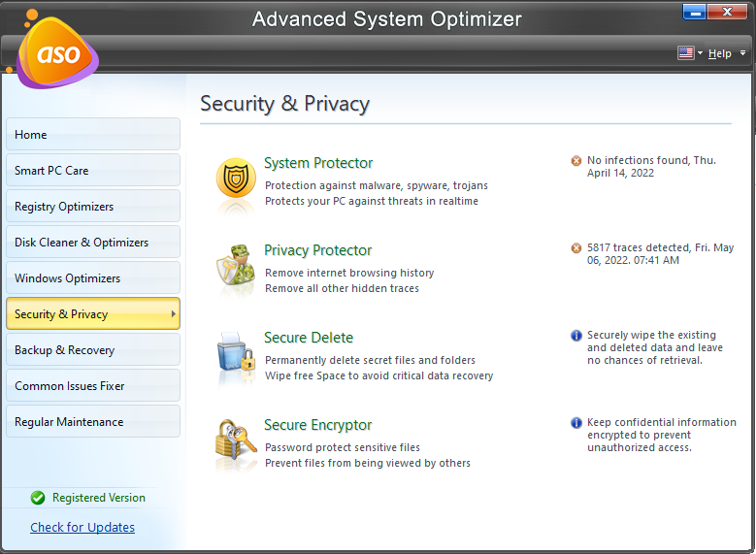The width and height of the screenshot is (756, 554).
Task: Switch to Windows Optimizers
Action: pyautogui.click(x=93, y=277)
